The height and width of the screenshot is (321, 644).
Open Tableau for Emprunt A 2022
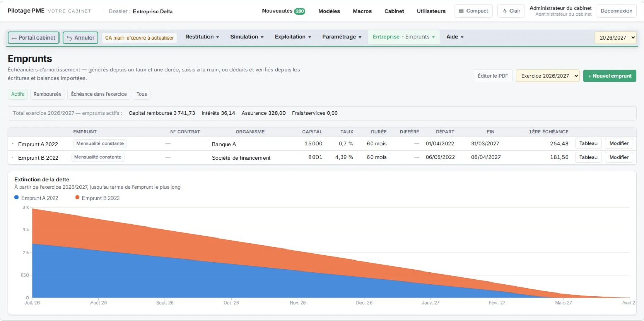(x=588, y=143)
